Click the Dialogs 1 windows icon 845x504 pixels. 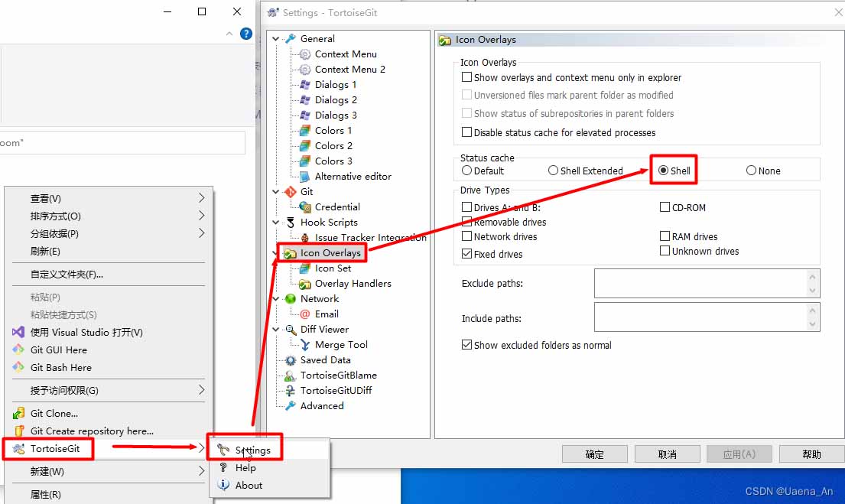click(305, 85)
